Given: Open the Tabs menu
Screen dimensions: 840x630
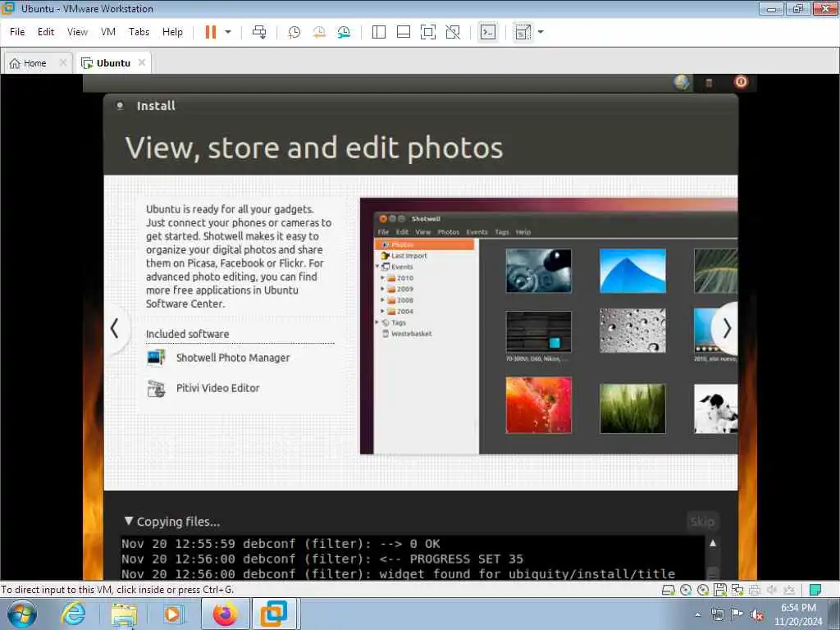Looking at the screenshot, I should point(139,32).
